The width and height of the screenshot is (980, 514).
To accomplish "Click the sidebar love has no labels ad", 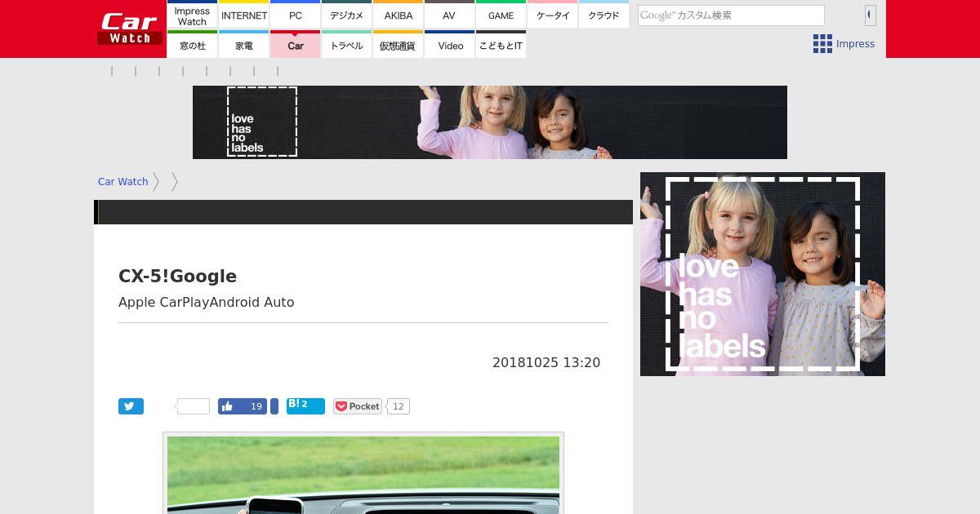I will coord(763,274).
